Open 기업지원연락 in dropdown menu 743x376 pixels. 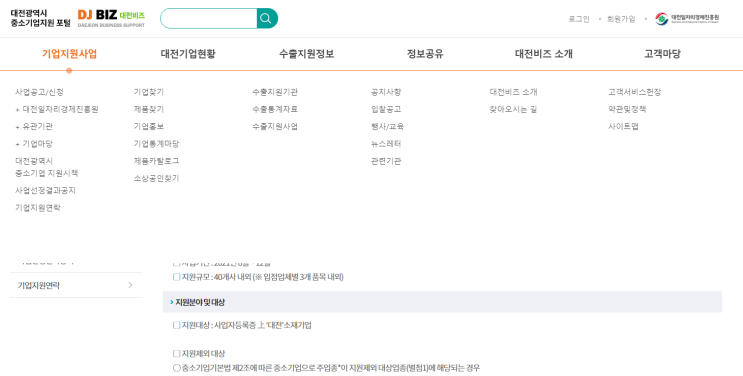[38, 208]
